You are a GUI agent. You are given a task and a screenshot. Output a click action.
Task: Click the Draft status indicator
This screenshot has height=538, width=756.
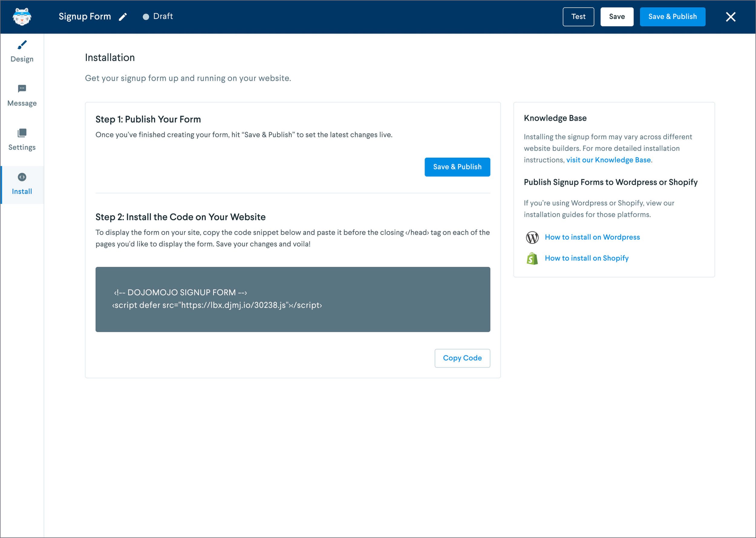158,16
